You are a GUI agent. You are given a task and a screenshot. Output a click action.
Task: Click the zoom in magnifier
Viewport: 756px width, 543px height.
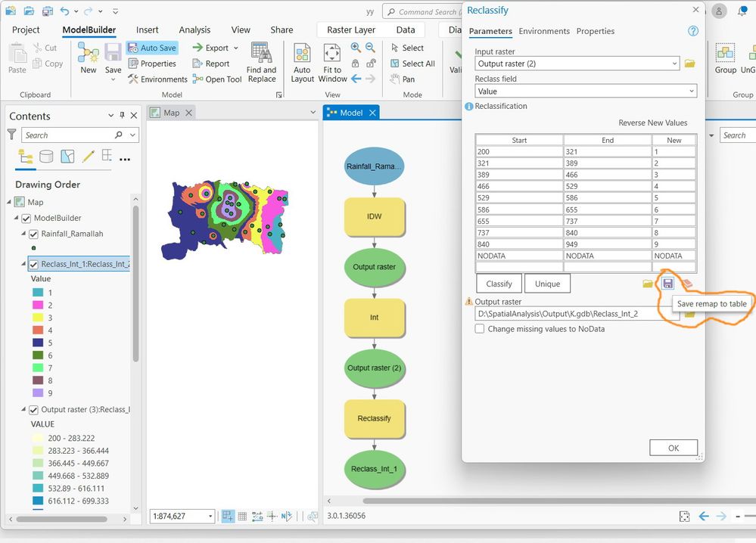[356, 47]
